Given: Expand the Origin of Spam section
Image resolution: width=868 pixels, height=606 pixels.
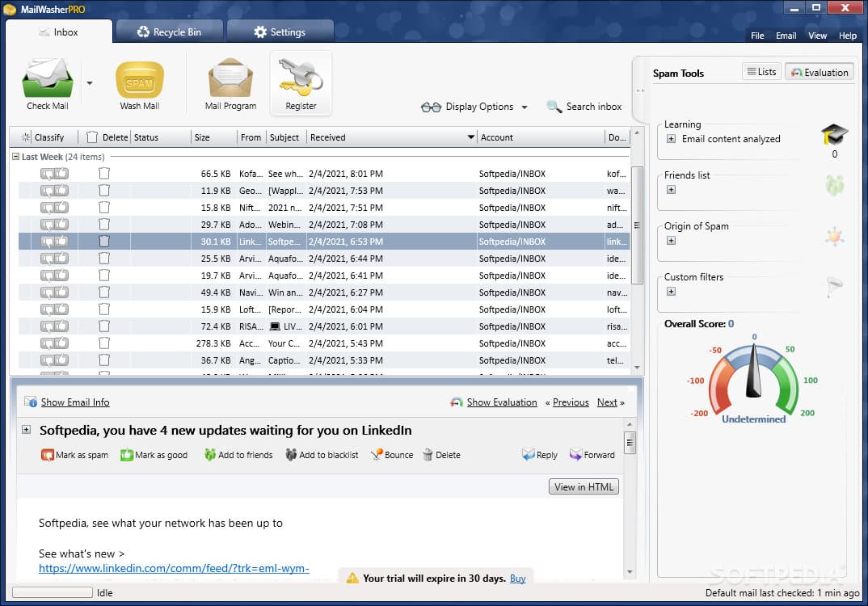Looking at the screenshot, I should (x=671, y=241).
